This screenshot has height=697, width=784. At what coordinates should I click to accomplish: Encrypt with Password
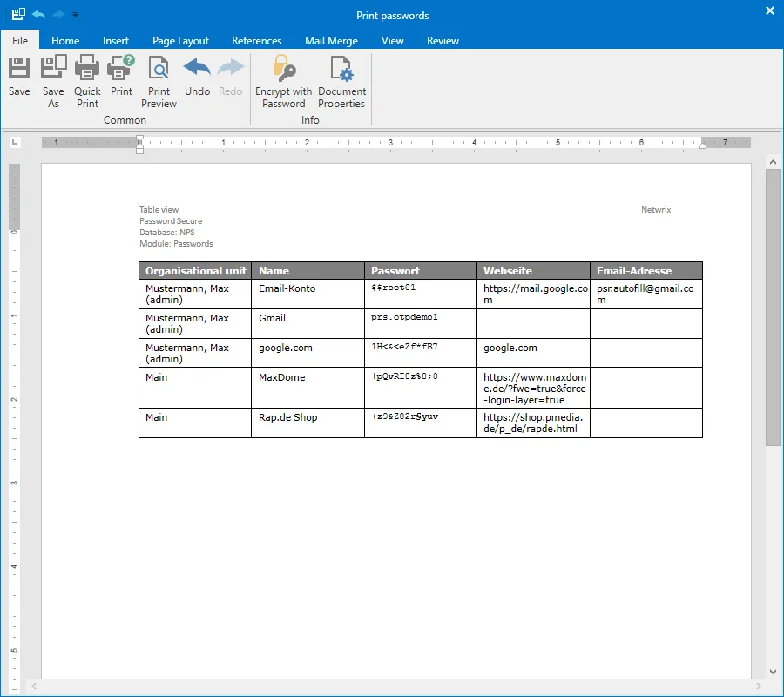[x=283, y=82]
